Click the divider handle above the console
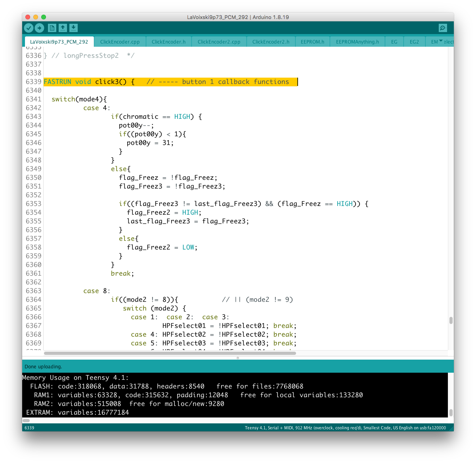Viewport: 476px width, 463px height. [x=238, y=358]
